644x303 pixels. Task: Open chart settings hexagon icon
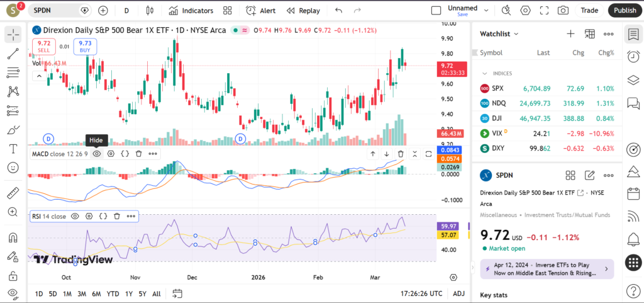click(525, 11)
